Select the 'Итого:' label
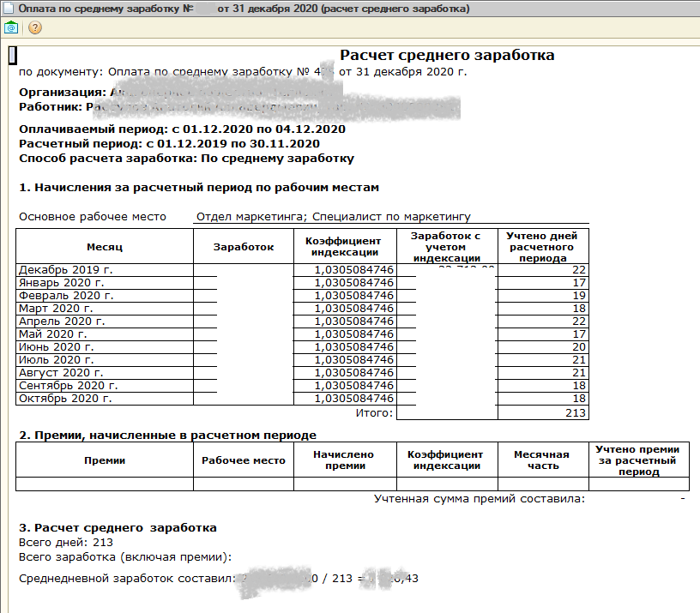Image resolution: width=700 pixels, height=613 pixels. [374, 413]
